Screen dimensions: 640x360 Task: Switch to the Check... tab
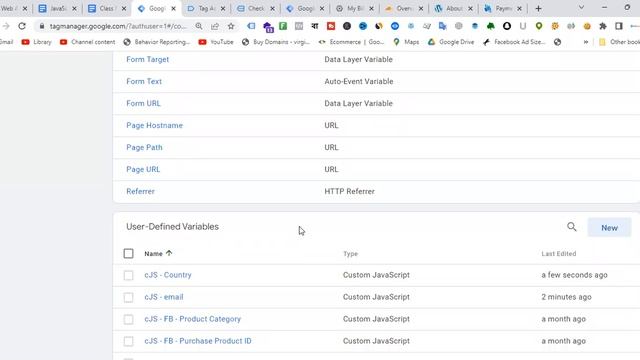pos(256,9)
